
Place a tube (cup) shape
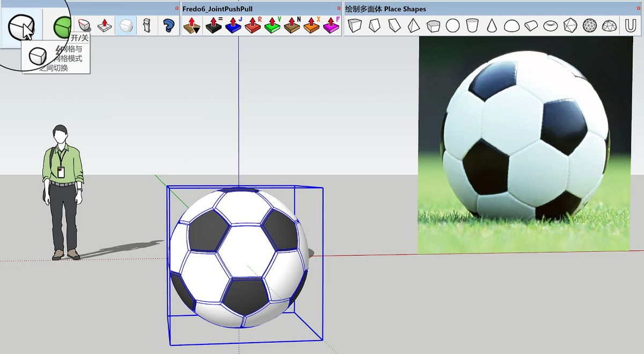(472, 25)
